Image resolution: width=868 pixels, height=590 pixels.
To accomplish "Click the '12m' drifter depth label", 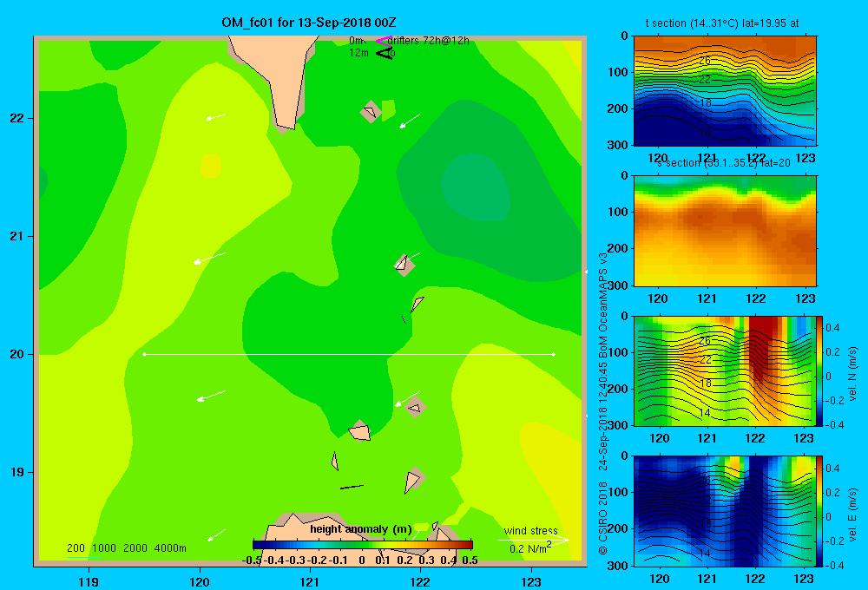I will 358,53.
